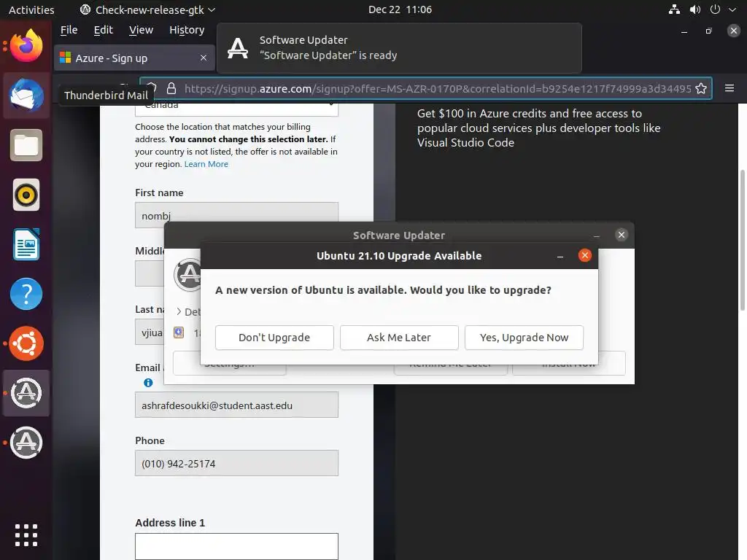Click the Email address field
Image resolution: width=747 pixels, height=560 pixels.
(x=237, y=405)
